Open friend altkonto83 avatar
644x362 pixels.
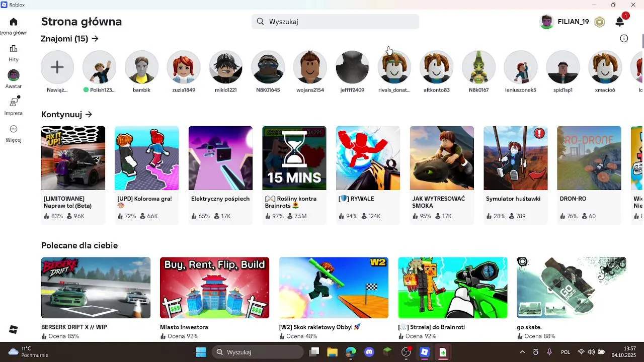[436, 67]
